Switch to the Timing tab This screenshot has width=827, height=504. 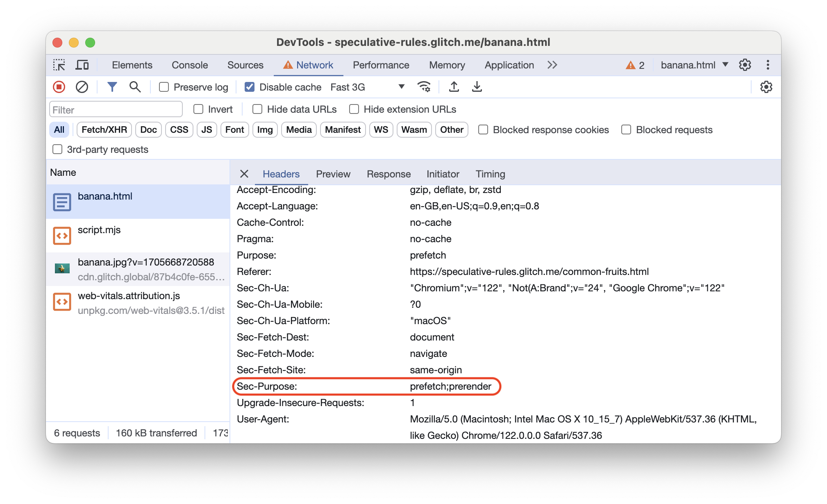click(489, 174)
